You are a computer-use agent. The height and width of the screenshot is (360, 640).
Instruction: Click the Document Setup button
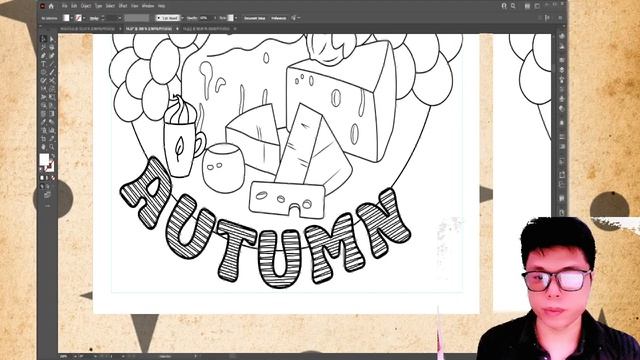(x=254, y=18)
